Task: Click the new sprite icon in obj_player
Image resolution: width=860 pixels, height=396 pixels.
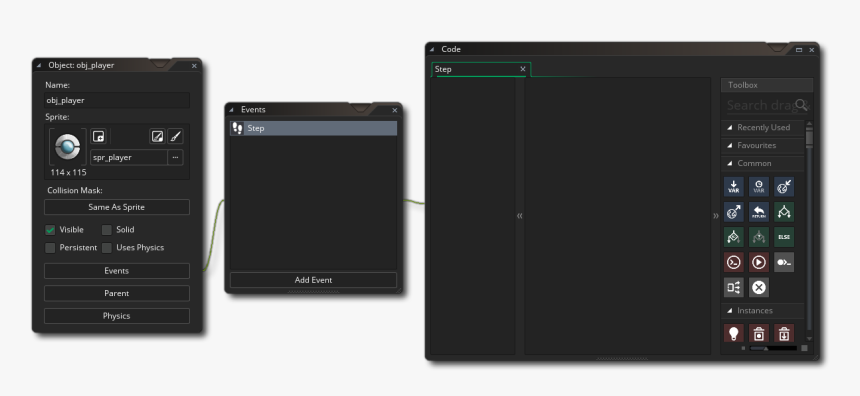Action: [x=99, y=136]
